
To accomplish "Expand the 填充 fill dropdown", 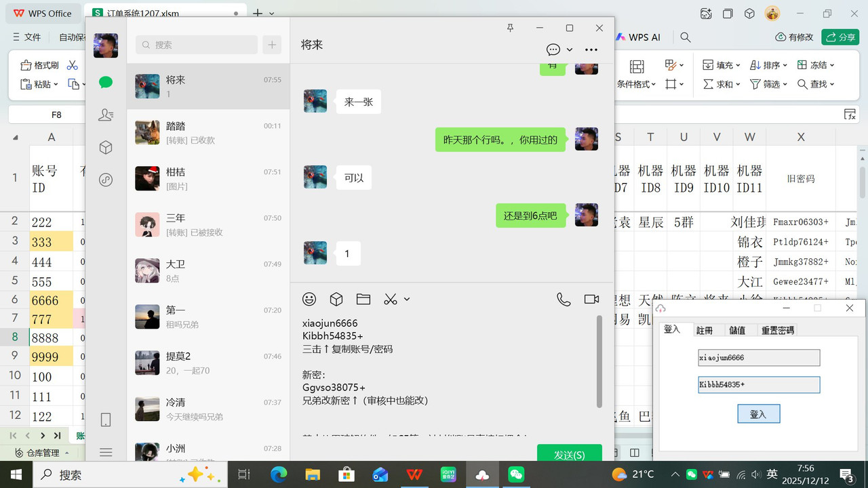I will coord(738,65).
